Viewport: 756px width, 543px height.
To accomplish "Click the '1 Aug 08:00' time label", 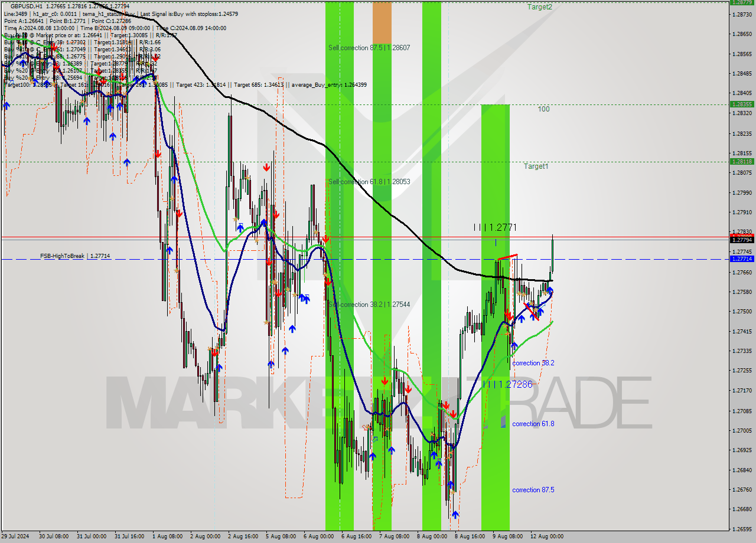I will click(x=168, y=537).
